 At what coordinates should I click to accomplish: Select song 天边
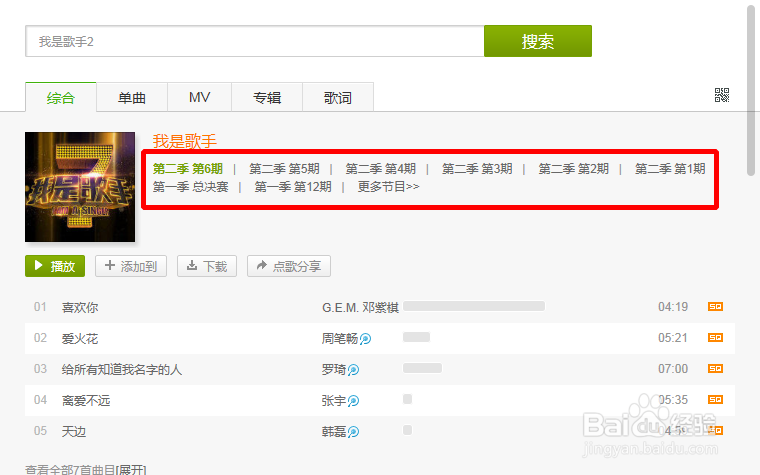74,431
